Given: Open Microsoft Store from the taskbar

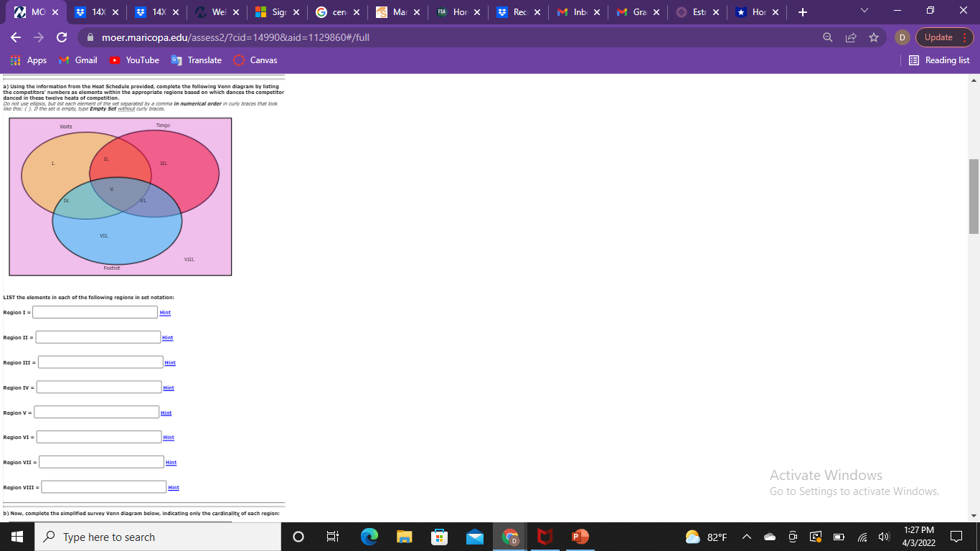Looking at the screenshot, I should click(439, 537).
